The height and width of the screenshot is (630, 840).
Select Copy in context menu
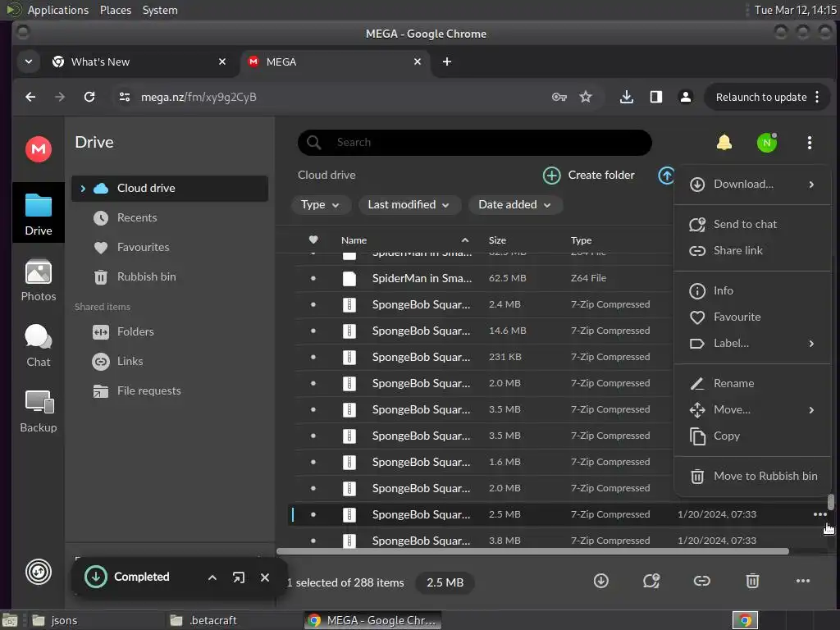[752, 436]
